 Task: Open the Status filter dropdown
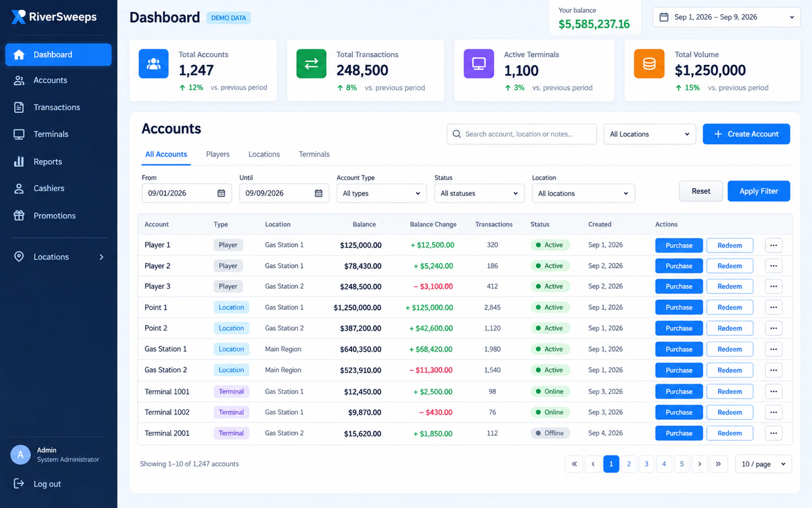[x=479, y=193]
